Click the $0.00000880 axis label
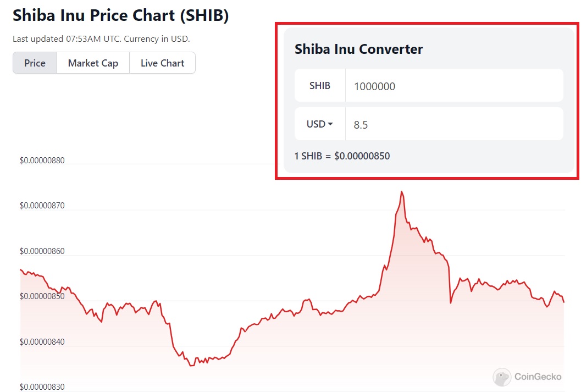581x392 pixels. click(x=42, y=161)
